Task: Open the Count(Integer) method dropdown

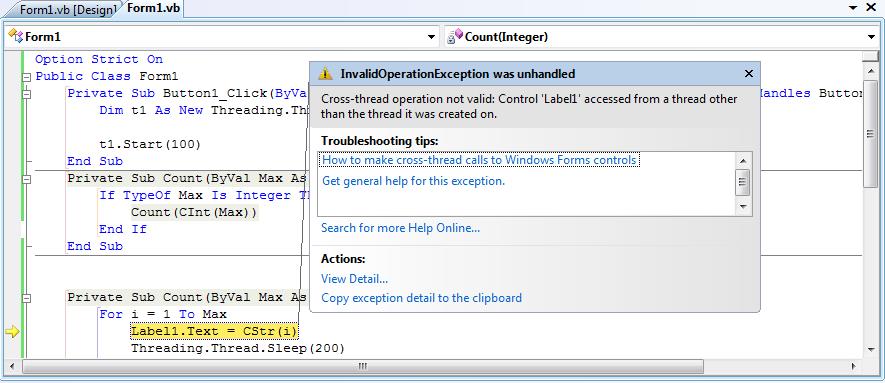Action: click(870, 37)
